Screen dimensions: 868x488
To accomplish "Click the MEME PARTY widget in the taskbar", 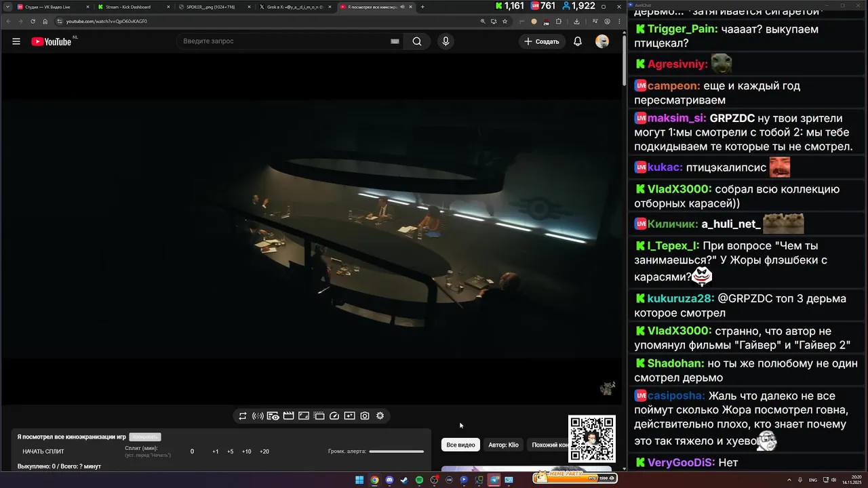I will pyautogui.click(x=574, y=477).
